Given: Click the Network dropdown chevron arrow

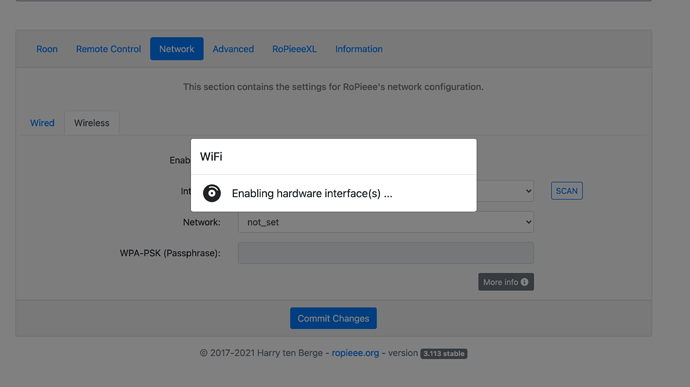Looking at the screenshot, I should (529, 222).
